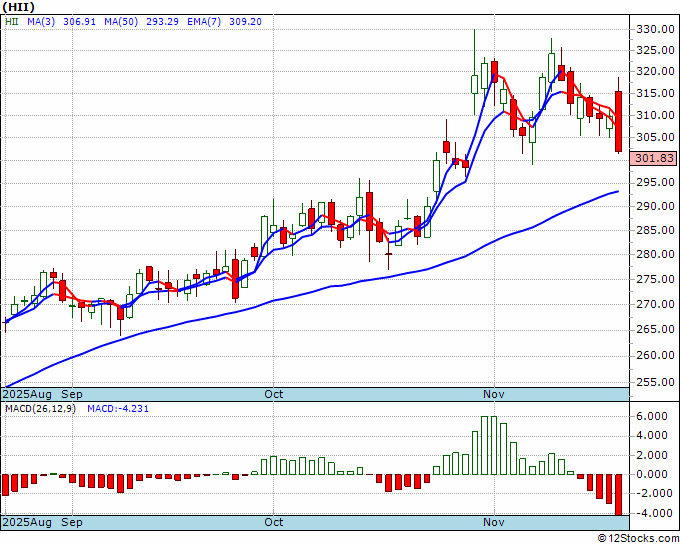The image size is (680, 546).
Task: Click the 320.00 price axis label
Action: coord(655,71)
